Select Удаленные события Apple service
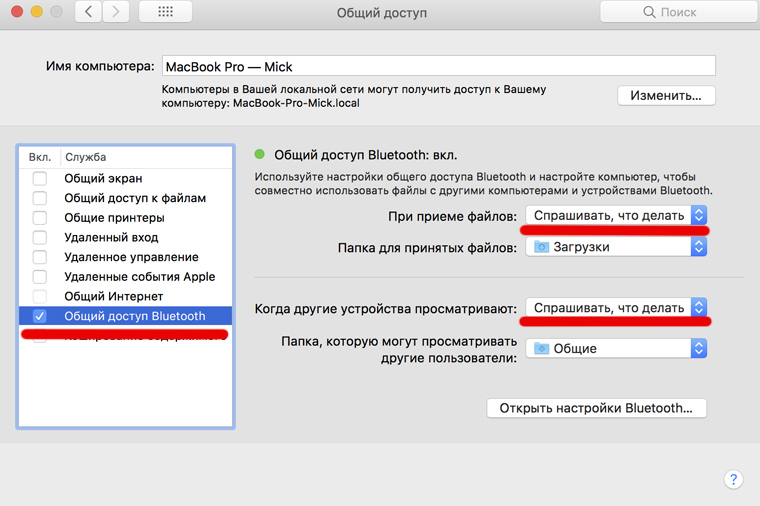Viewport: 760px width, 506px height. point(139,277)
